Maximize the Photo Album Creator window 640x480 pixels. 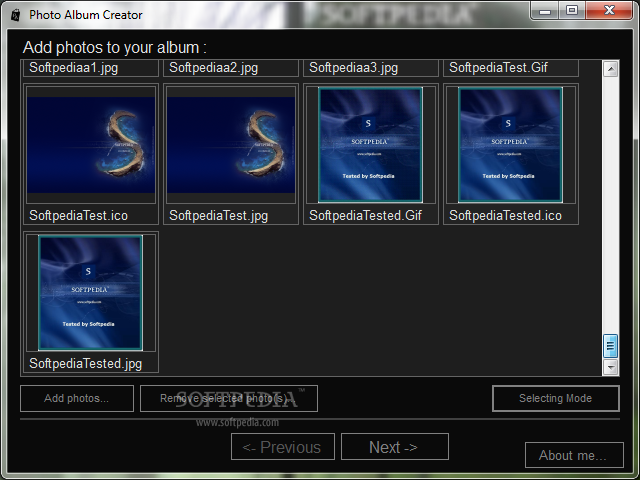pos(572,11)
